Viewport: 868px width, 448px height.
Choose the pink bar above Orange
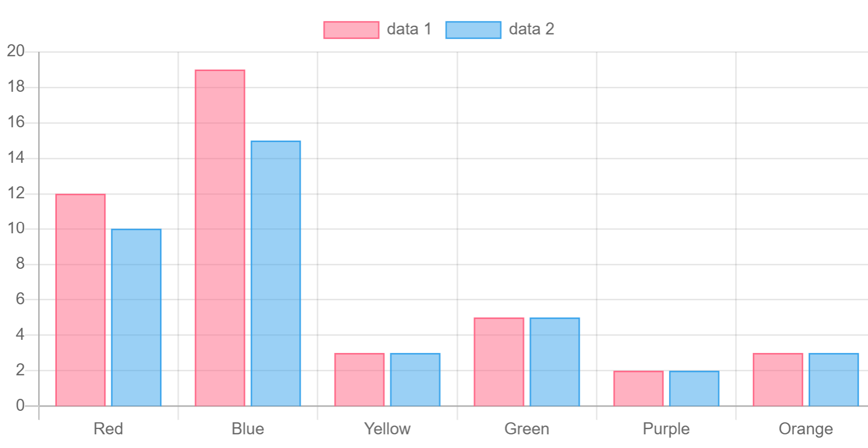tap(778, 380)
